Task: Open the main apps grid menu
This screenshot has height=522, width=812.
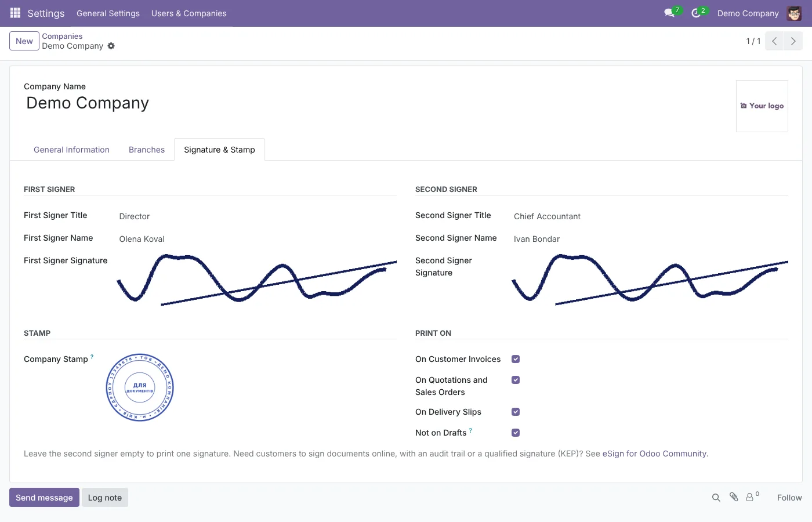Action: pos(16,13)
